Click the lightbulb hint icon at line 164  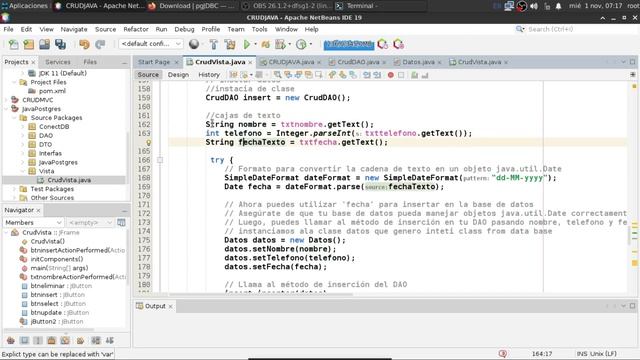pyautogui.click(x=149, y=142)
